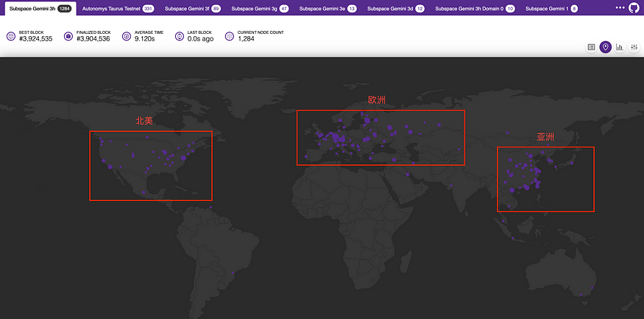Viewport: 644px width, 319px height.
Task: Open the bar chart stats view
Action: [620, 47]
